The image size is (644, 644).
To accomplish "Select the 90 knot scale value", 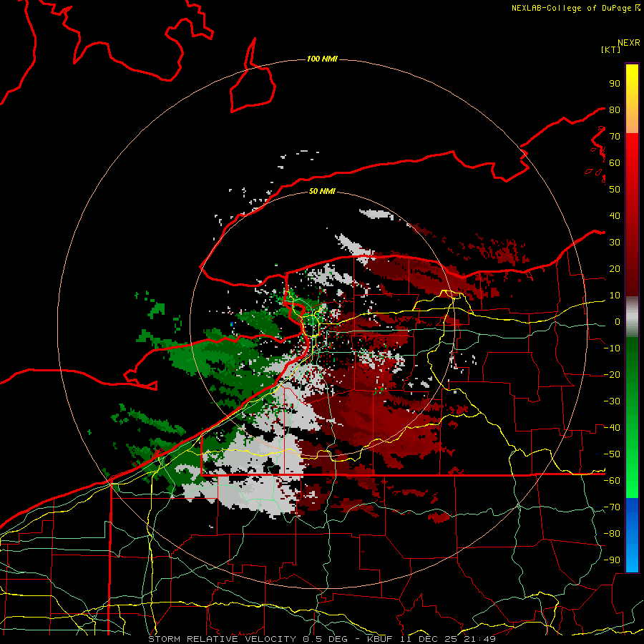I will 615,84.
